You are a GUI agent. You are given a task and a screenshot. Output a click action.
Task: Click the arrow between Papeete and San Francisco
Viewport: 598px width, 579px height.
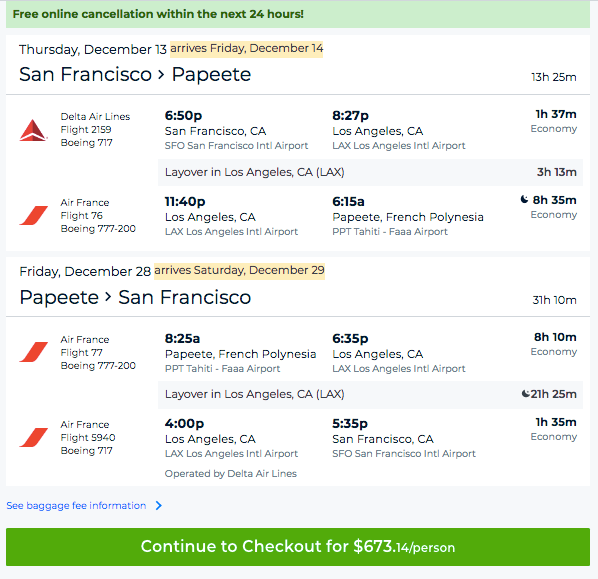108,297
